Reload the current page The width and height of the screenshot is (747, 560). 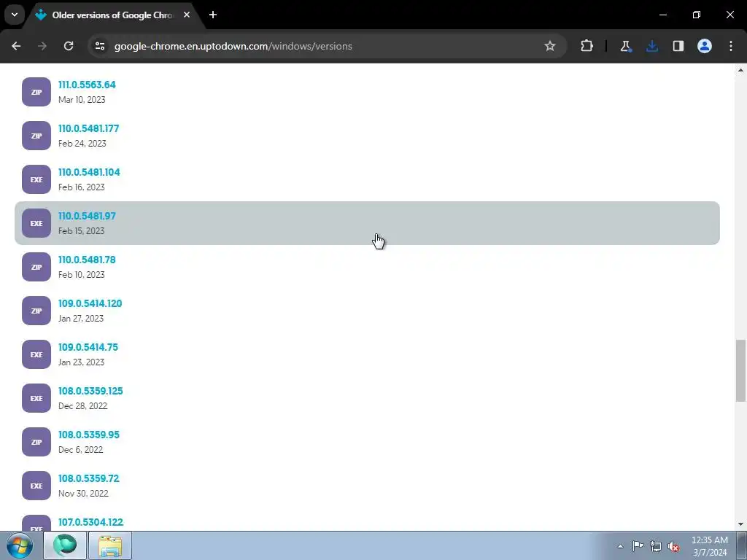[x=69, y=46]
